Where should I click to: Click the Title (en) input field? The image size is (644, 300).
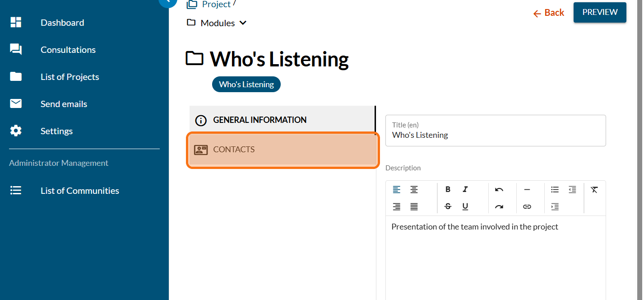point(495,135)
